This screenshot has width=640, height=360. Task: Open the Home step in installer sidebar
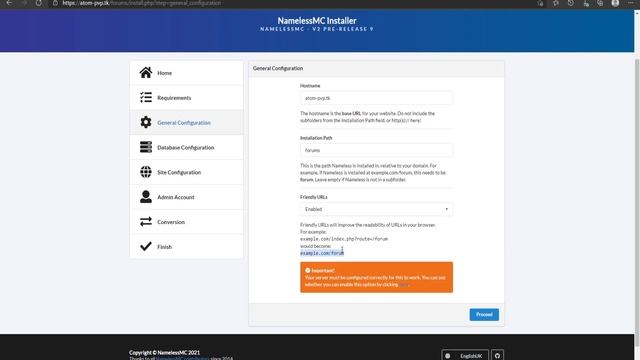(x=187, y=73)
